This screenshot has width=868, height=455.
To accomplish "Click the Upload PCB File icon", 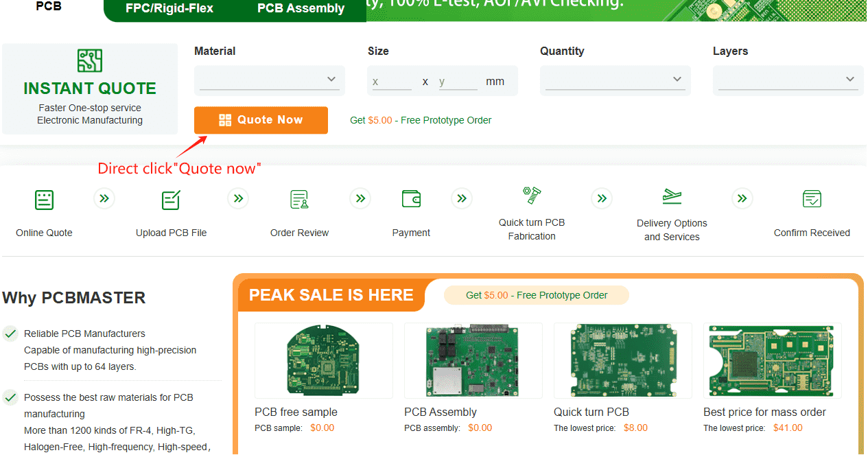I will [x=171, y=200].
